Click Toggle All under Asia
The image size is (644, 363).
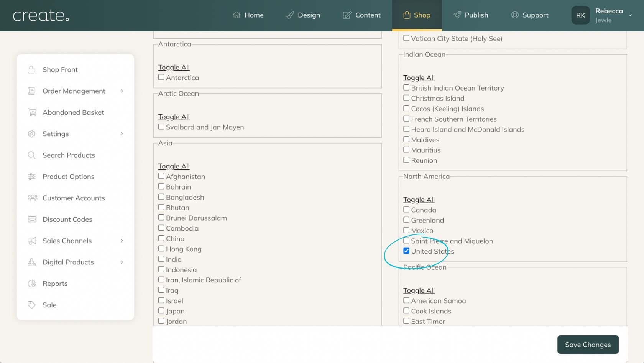(174, 166)
